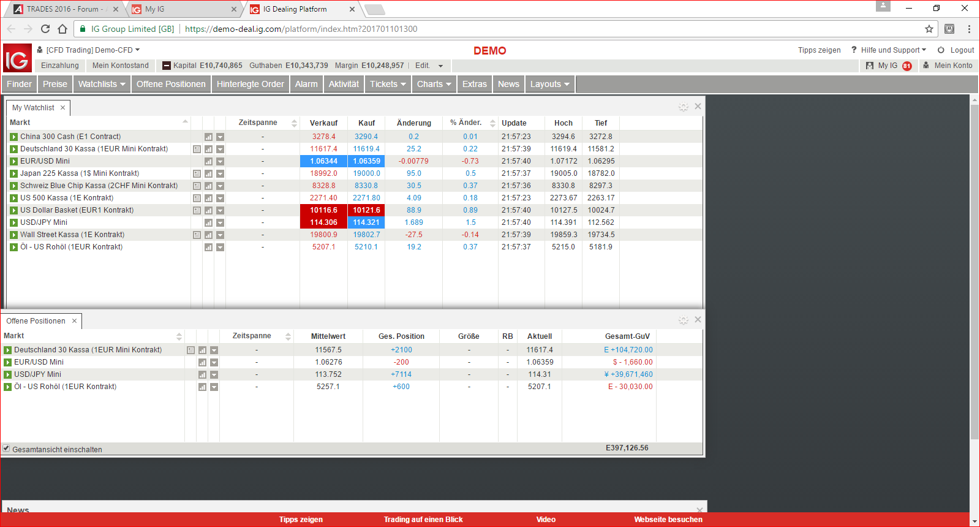
Task: Expand Hilfe und Support menu
Action: pos(889,50)
